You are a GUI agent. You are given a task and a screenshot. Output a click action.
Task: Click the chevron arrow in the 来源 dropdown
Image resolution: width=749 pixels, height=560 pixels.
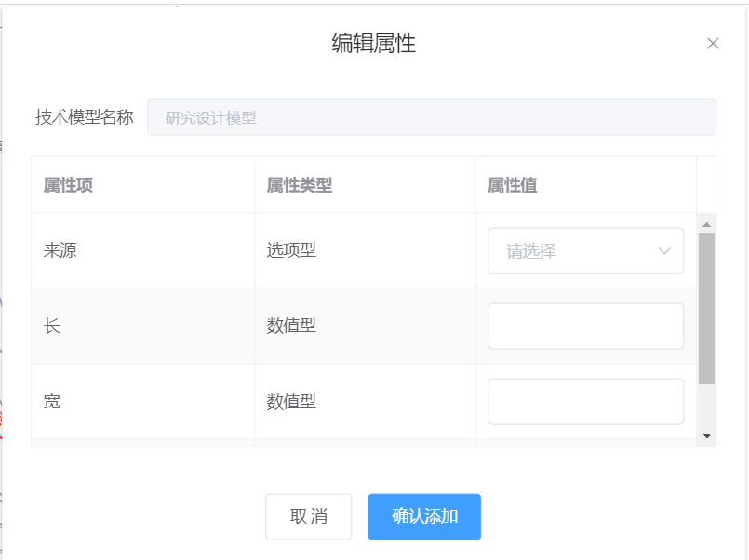click(x=665, y=251)
